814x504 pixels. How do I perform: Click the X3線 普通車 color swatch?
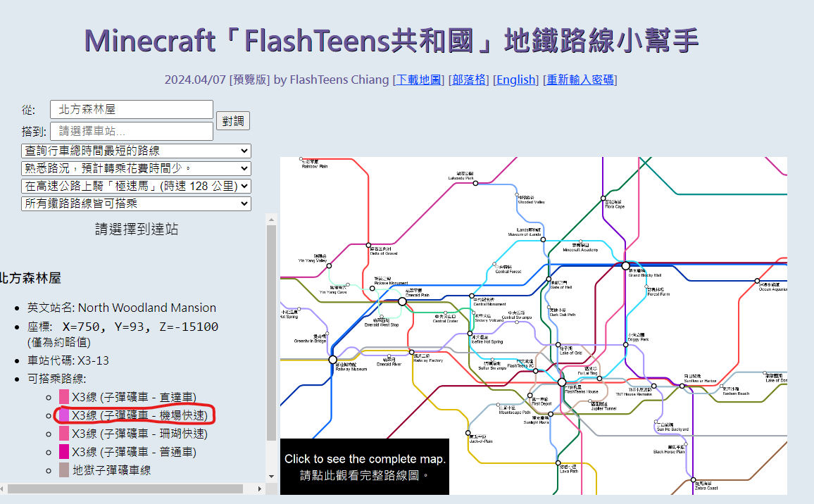click(64, 452)
